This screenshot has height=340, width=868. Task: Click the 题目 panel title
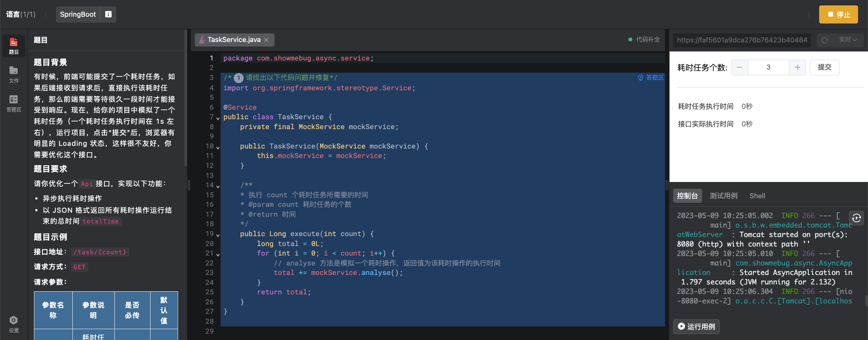tap(41, 40)
